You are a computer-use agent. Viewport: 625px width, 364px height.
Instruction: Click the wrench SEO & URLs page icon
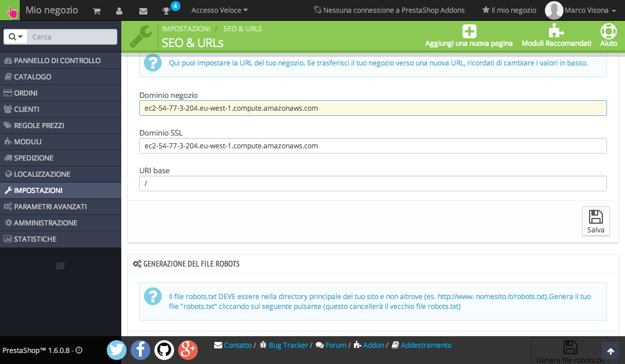click(140, 37)
